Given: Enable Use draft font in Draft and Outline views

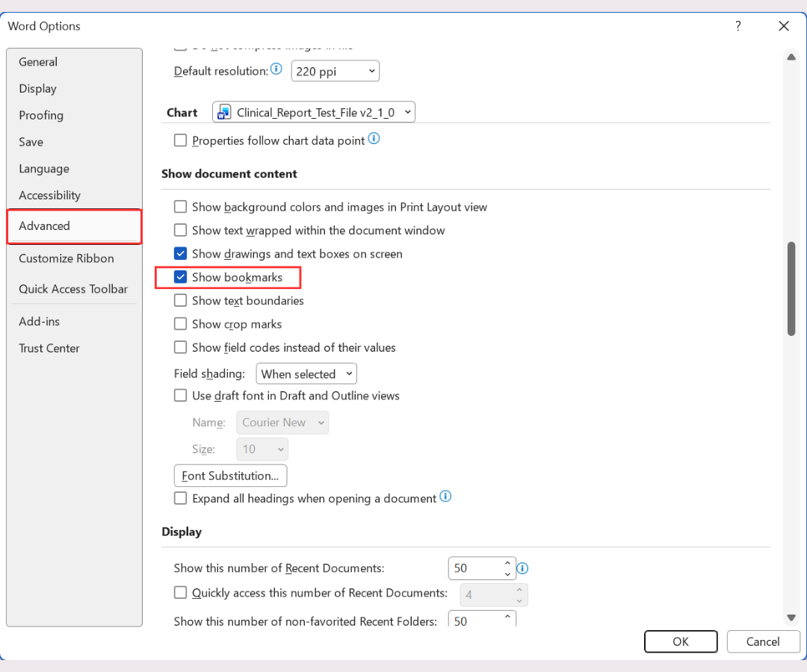Looking at the screenshot, I should point(180,396).
